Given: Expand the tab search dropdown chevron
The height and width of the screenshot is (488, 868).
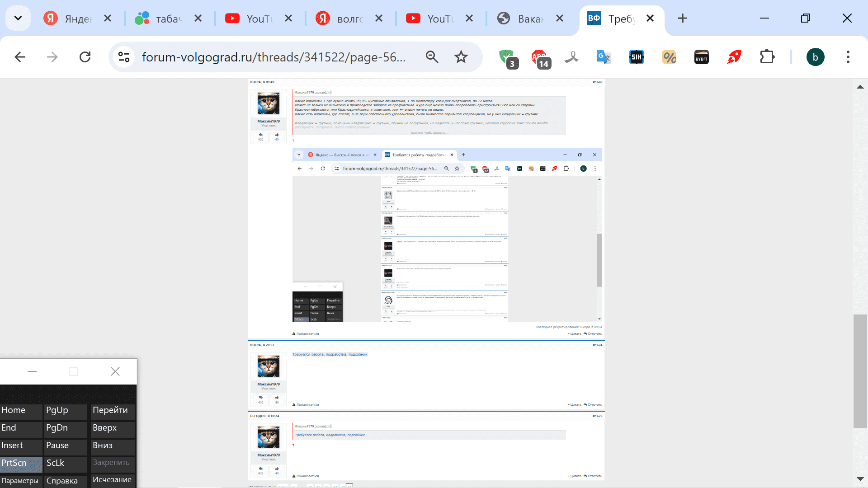Looking at the screenshot, I should [18, 18].
